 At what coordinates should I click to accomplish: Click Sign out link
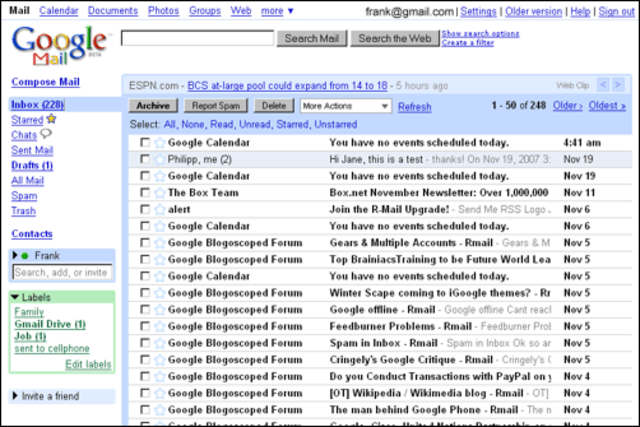tap(616, 12)
